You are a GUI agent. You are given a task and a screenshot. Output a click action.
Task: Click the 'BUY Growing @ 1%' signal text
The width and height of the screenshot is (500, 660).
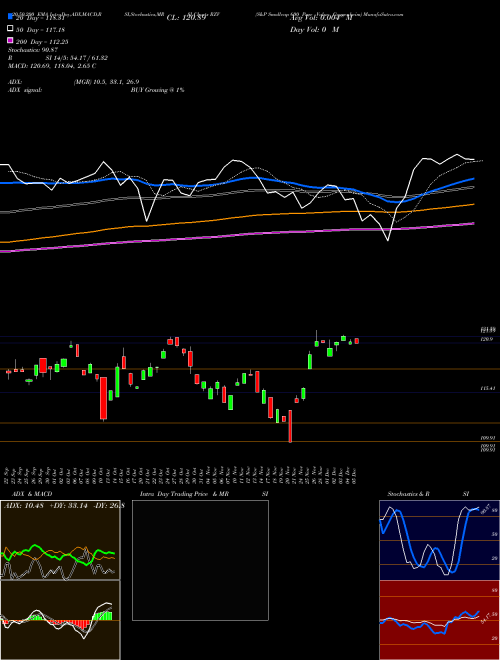point(157,90)
